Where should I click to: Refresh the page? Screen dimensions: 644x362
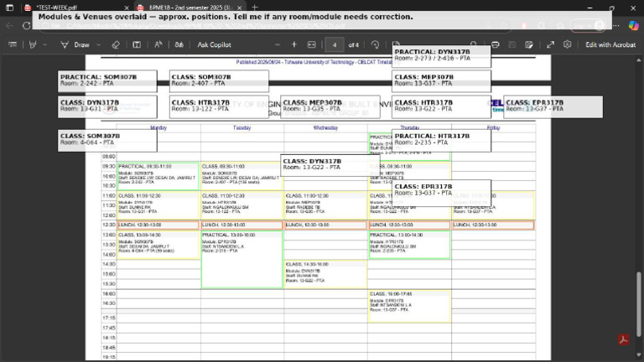click(x=27, y=25)
